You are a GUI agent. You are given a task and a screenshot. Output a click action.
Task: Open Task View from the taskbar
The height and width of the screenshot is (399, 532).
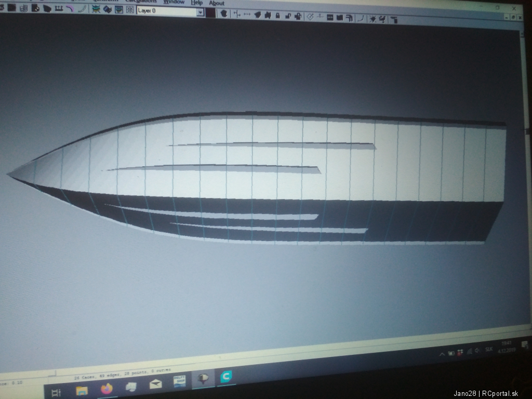pyautogui.click(x=56, y=393)
